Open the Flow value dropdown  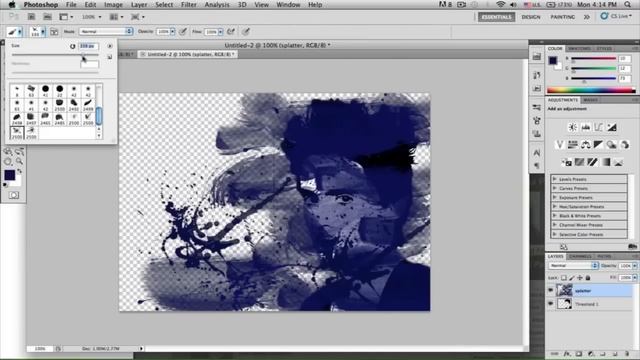tap(220, 31)
